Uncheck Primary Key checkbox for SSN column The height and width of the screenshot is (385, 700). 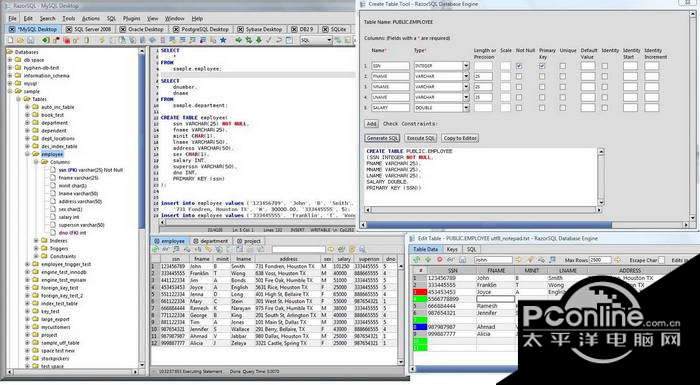click(x=542, y=66)
